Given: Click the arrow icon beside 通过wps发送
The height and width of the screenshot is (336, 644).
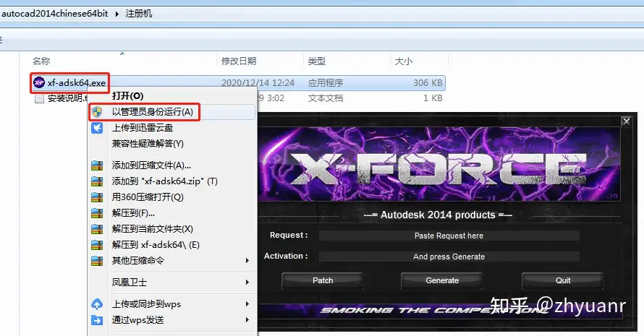Looking at the screenshot, I should [x=97, y=320].
